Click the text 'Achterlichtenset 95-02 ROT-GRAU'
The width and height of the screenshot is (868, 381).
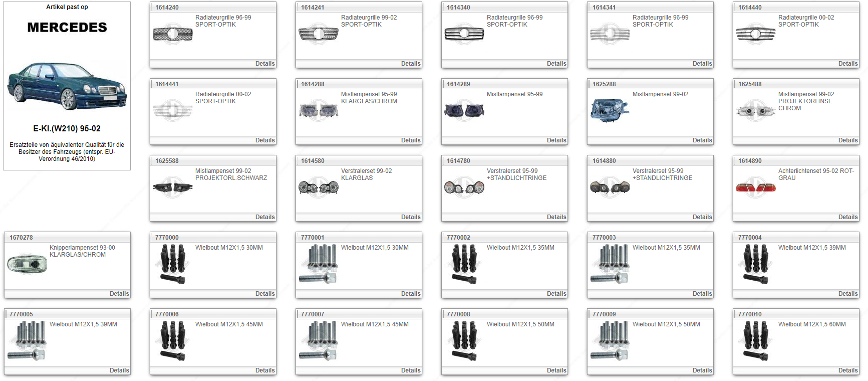[816, 174]
